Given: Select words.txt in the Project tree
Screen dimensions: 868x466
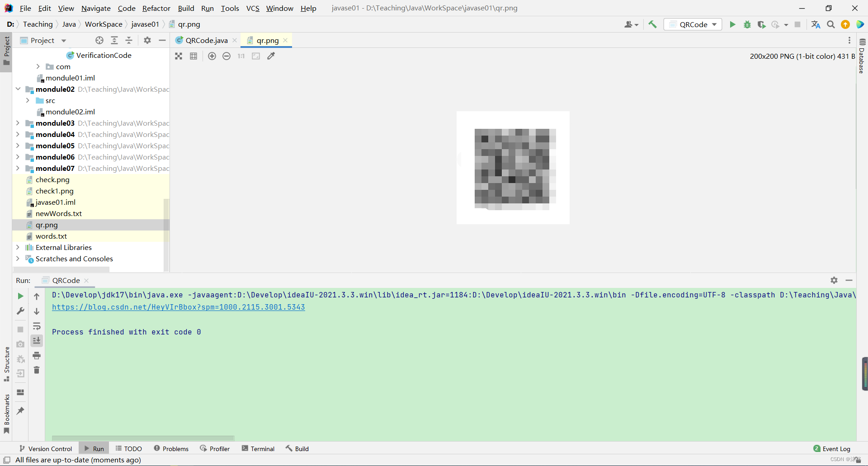Looking at the screenshot, I should tap(52, 236).
